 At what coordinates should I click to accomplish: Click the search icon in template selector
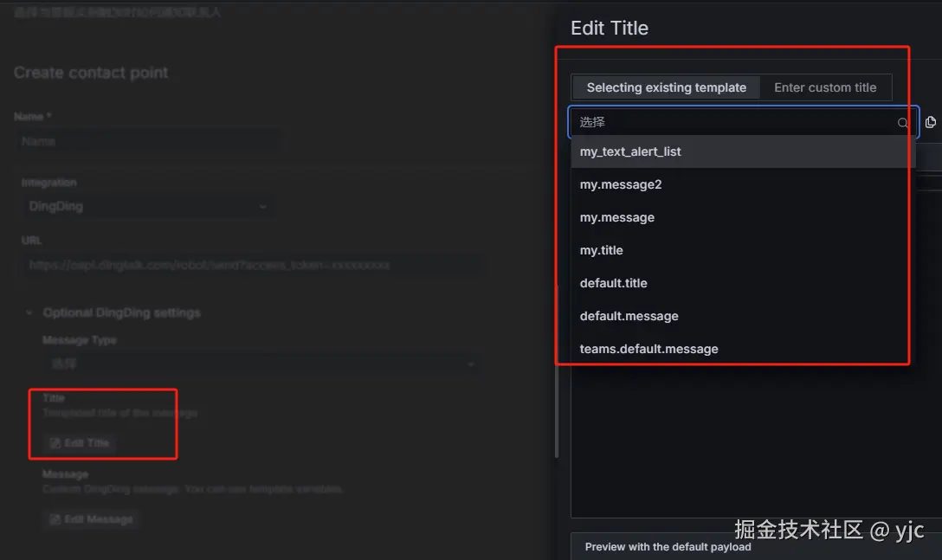(902, 123)
